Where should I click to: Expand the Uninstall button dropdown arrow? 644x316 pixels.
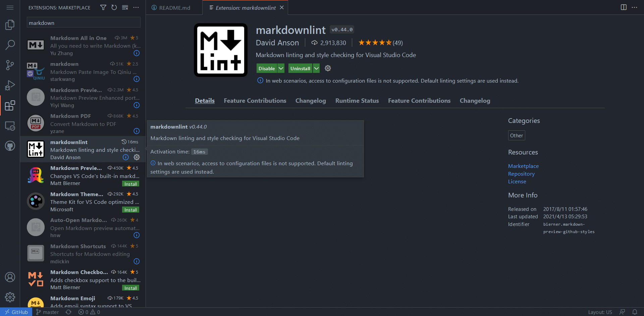(x=316, y=68)
